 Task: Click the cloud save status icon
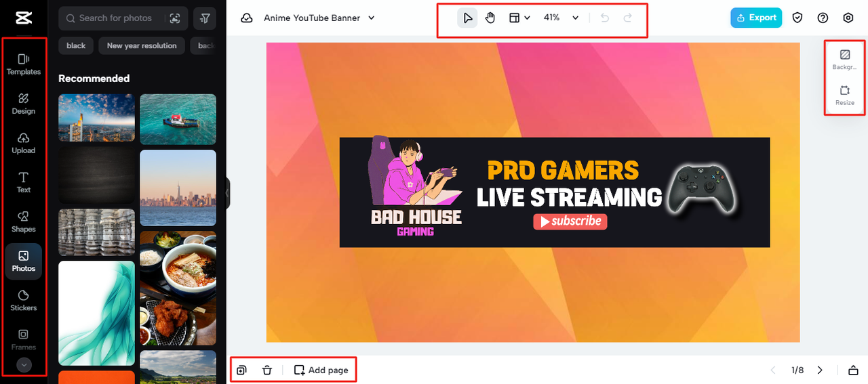247,18
